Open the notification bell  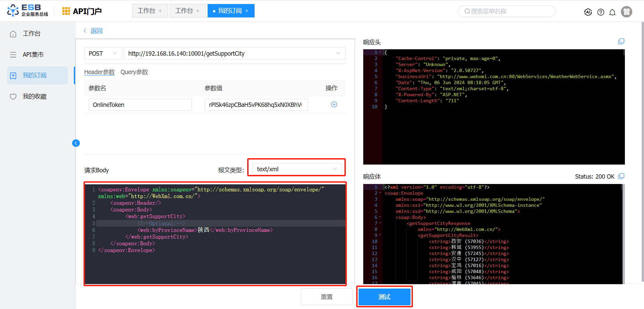coord(612,12)
